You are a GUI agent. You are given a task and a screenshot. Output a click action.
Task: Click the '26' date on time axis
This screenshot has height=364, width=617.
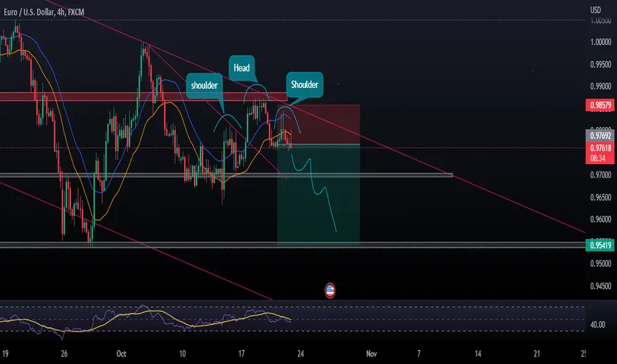coord(64,353)
